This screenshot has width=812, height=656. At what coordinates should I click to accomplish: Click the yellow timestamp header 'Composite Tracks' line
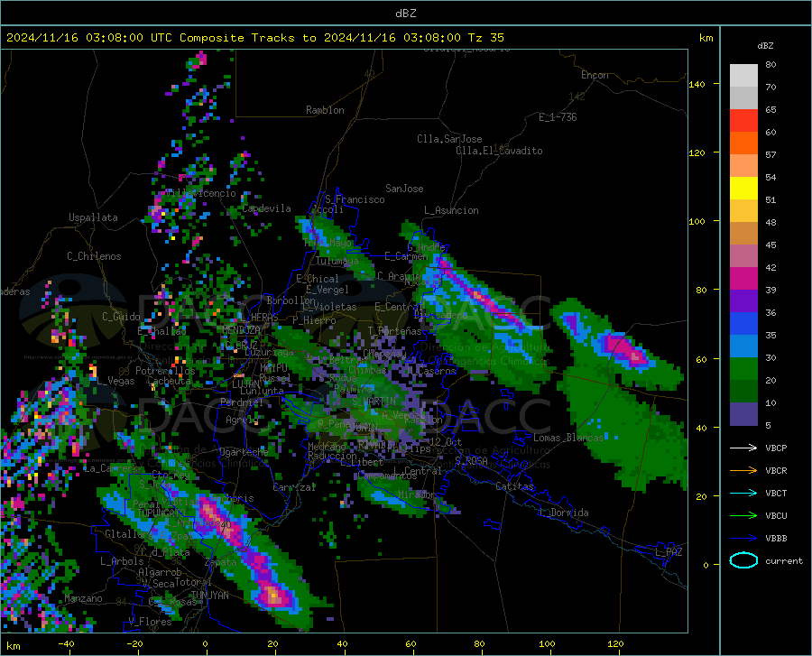(254, 38)
